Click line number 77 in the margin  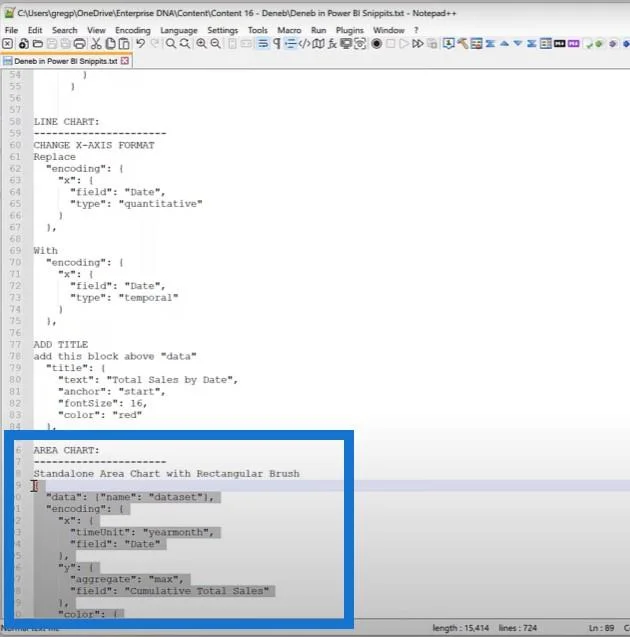[15, 344]
